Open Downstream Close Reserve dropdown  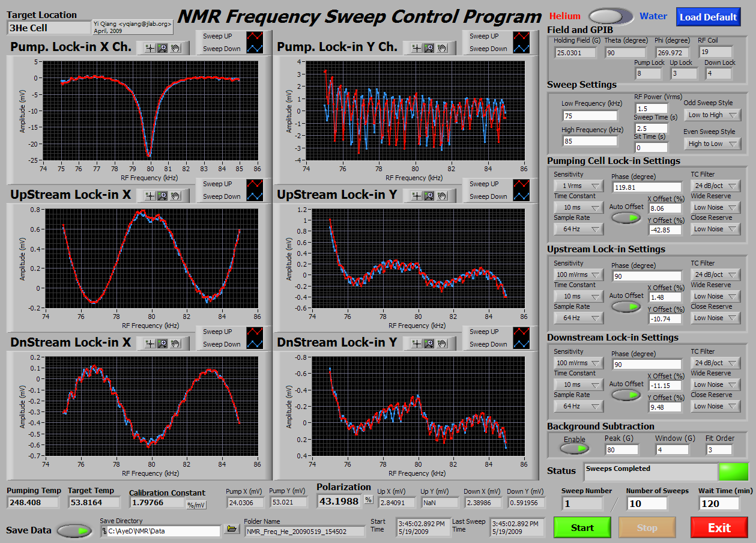click(716, 406)
